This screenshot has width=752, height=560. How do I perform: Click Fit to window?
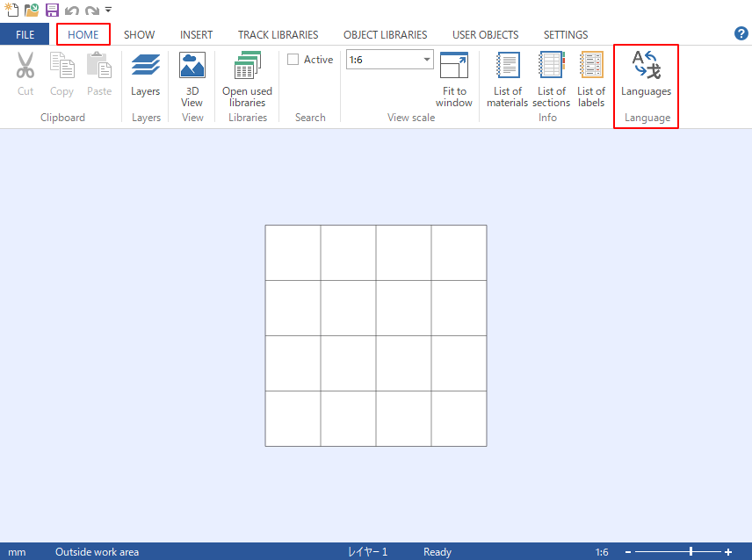point(454,80)
